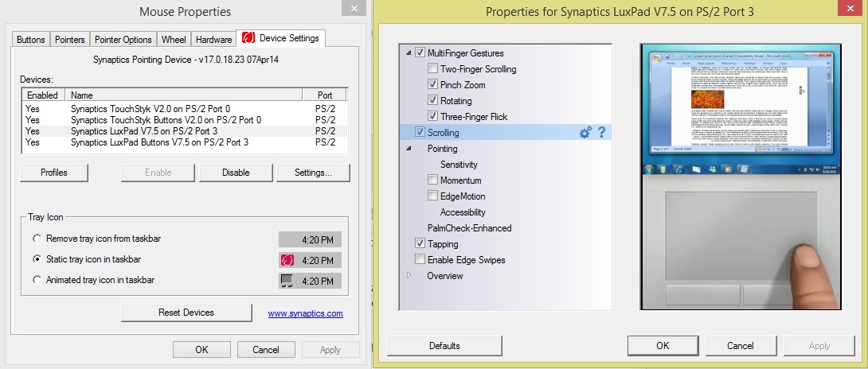Select Synaptics LuxPad V7.5 device row
This screenshot has height=369, width=868.
coord(185,131)
